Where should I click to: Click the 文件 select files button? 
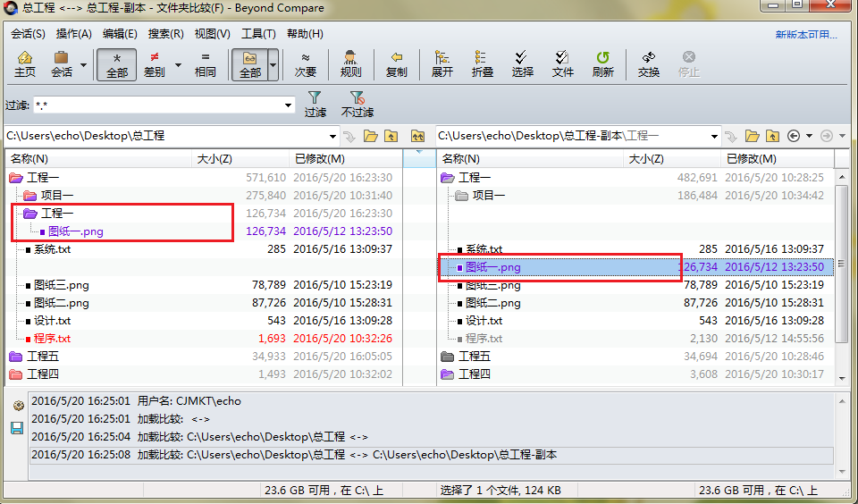click(x=562, y=64)
